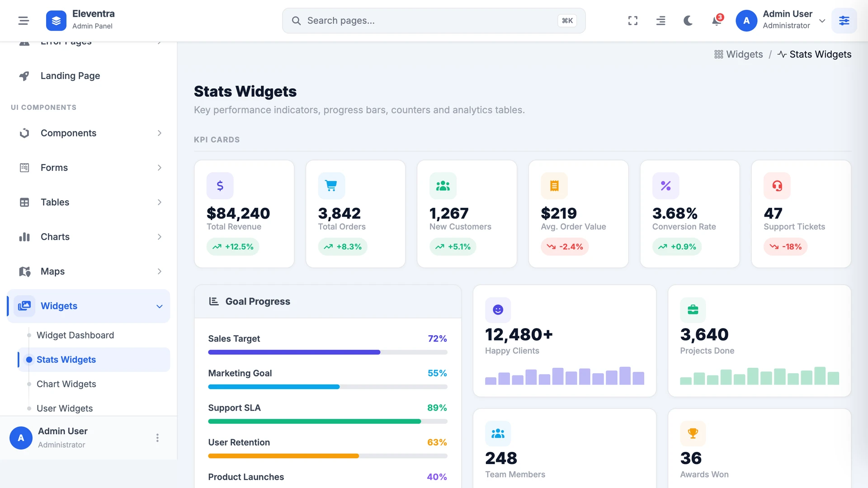
Task: Click the Goal Progress chart icon
Action: coord(214,301)
